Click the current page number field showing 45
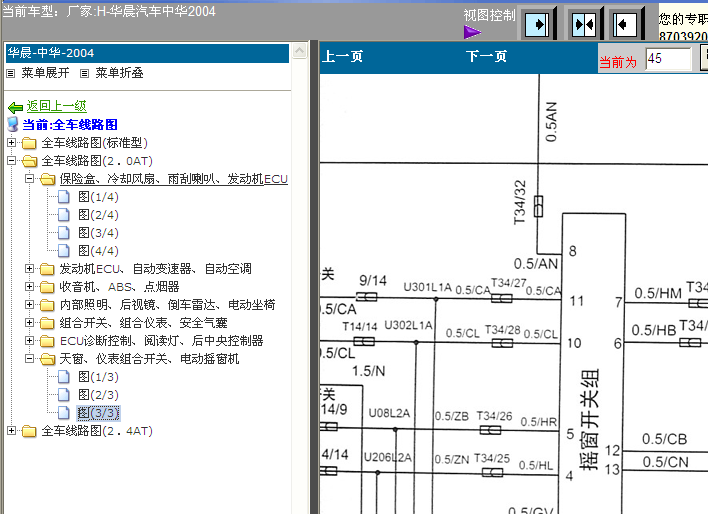708x514 pixels. coord(668,59)
